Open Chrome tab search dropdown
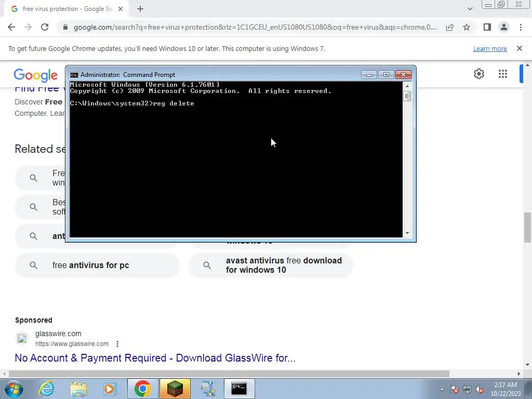Viewport: 532px width, 399px height. [470, 9]
